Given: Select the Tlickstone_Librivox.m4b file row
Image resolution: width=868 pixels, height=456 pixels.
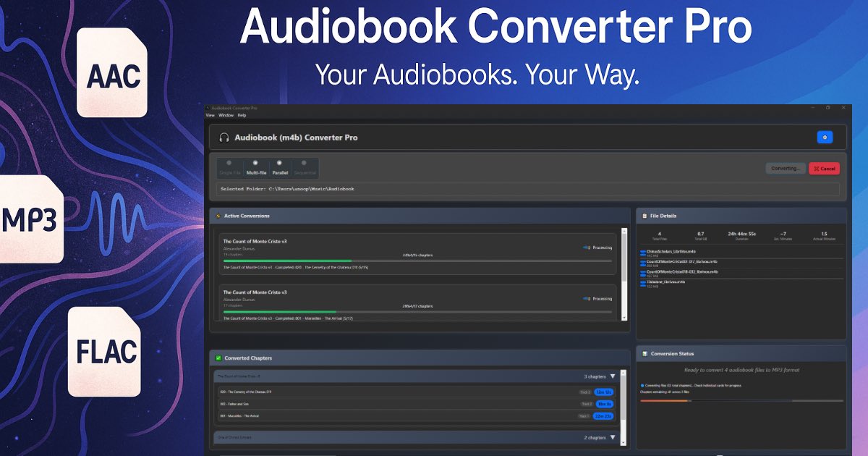Looking at the screenshot, I should (x=741, y=284).
